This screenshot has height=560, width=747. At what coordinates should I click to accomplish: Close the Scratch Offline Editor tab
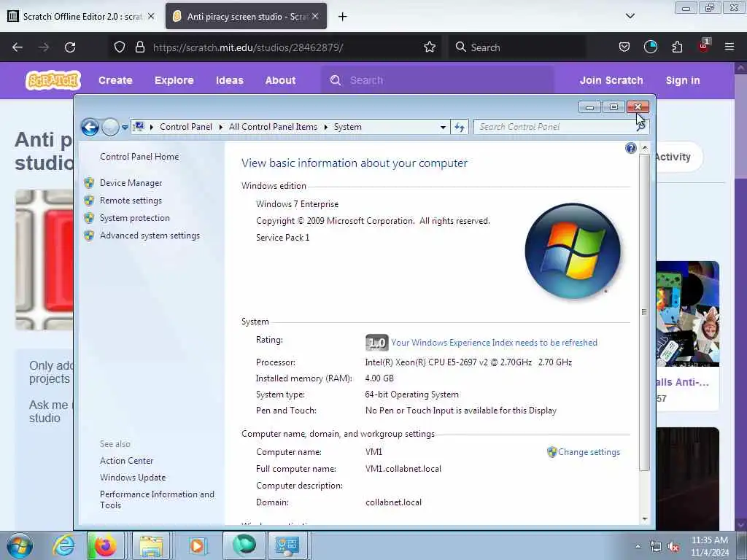tap(151, 16)
